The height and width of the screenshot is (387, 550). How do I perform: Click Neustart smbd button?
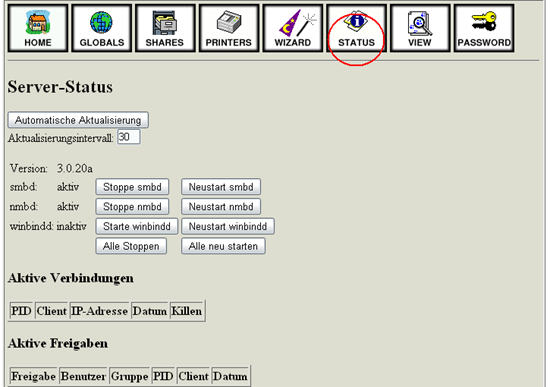[221, 187]
